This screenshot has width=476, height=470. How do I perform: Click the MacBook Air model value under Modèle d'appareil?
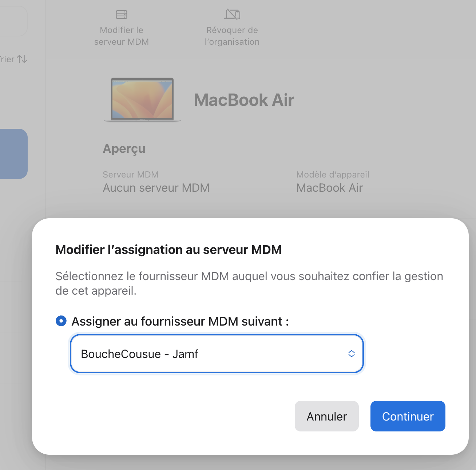click(x=330, y=188)
